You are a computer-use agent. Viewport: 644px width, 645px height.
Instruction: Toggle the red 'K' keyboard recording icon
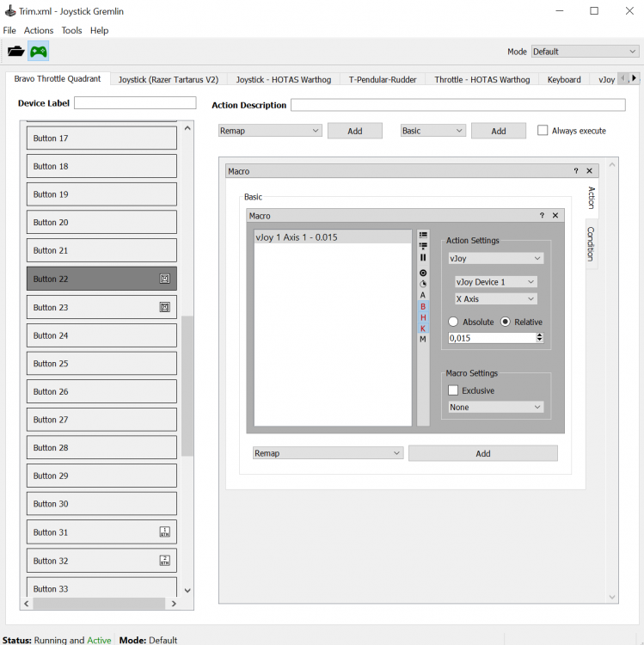tap(423, 329)
